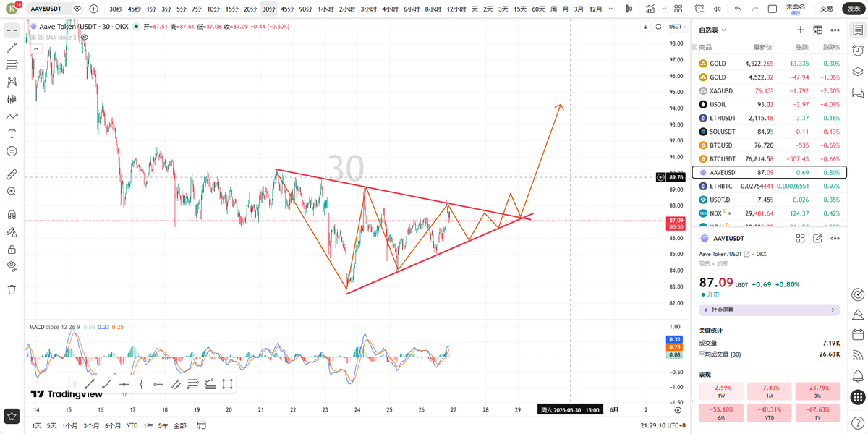
Task: Switch to the 4小时 interval
Action: tap(390, 9)
